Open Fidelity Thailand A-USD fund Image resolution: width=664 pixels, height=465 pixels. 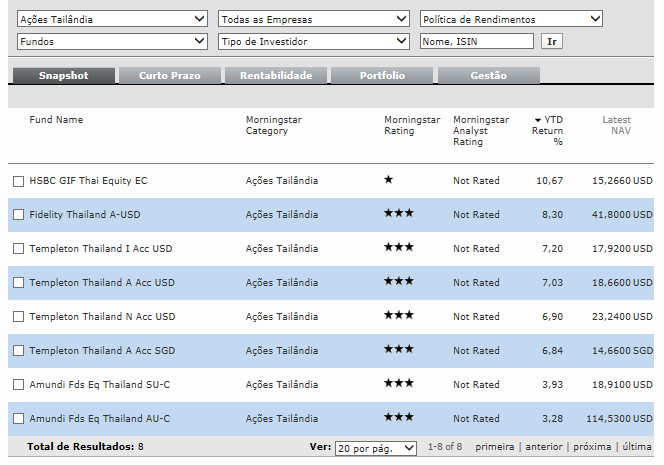pos(85,215)
